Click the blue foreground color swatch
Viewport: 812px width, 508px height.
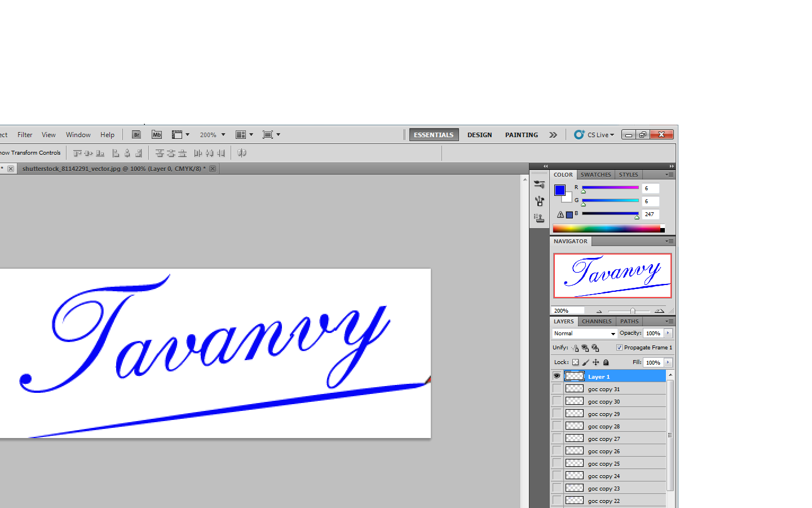coord(559,190)
